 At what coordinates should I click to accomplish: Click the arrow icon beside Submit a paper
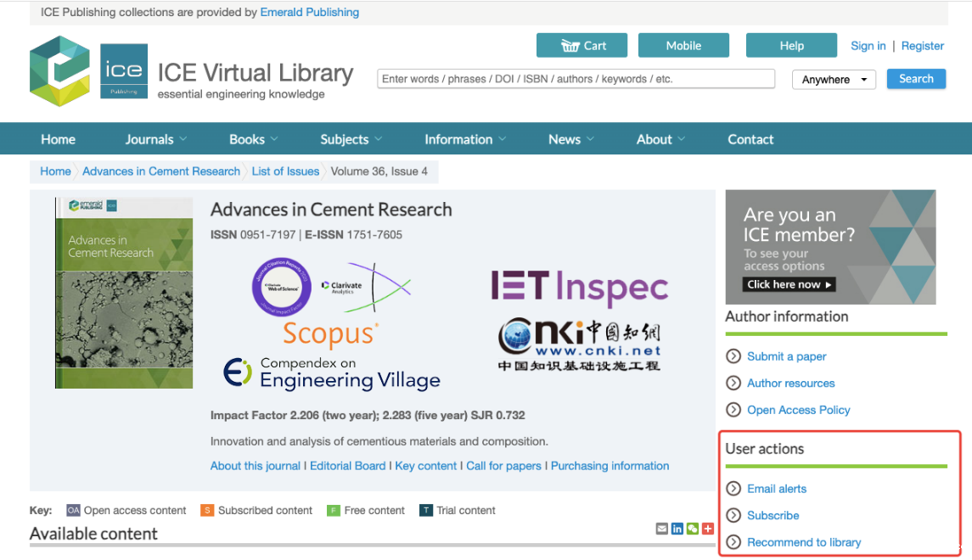(x=733, y=356)
